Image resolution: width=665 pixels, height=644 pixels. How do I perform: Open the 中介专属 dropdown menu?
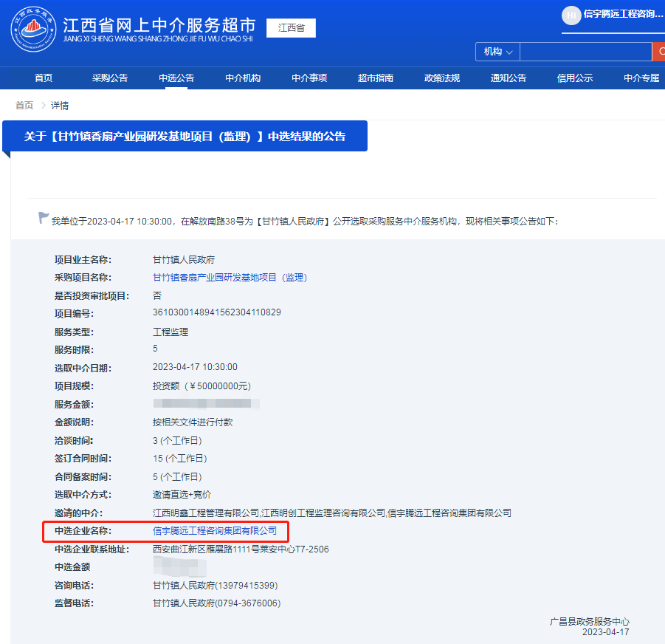(641, 77)
